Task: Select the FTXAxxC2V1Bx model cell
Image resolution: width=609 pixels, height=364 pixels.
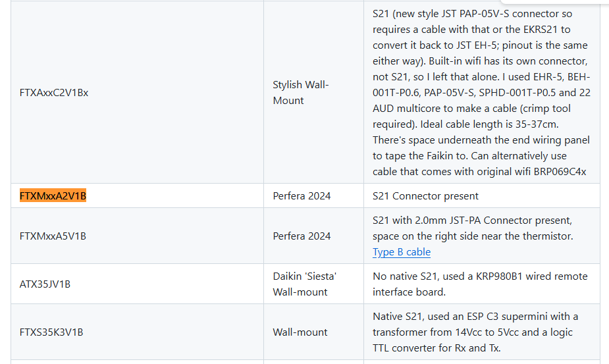Action: 54,93
